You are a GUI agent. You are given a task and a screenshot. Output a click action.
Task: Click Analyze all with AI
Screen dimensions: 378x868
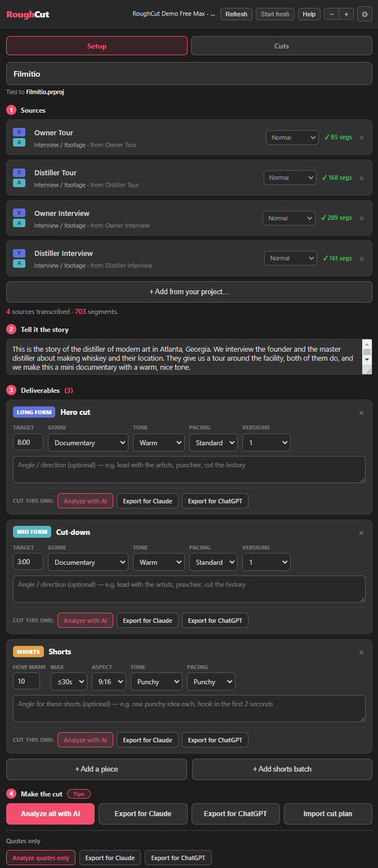(x=50, y=814)
